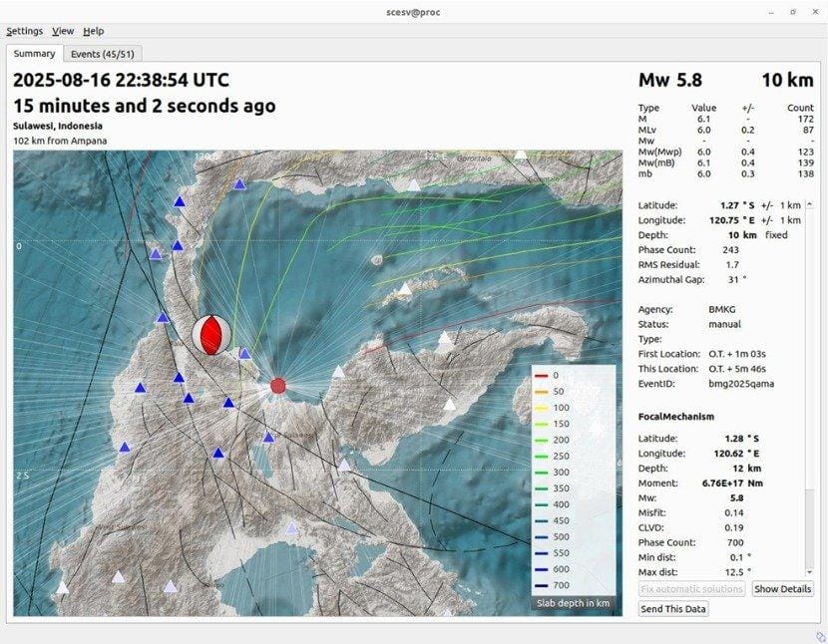The width and height of the screenshot is (828, 644).
Task: Click the Phase Count value 700
Action: pos(735,542)
